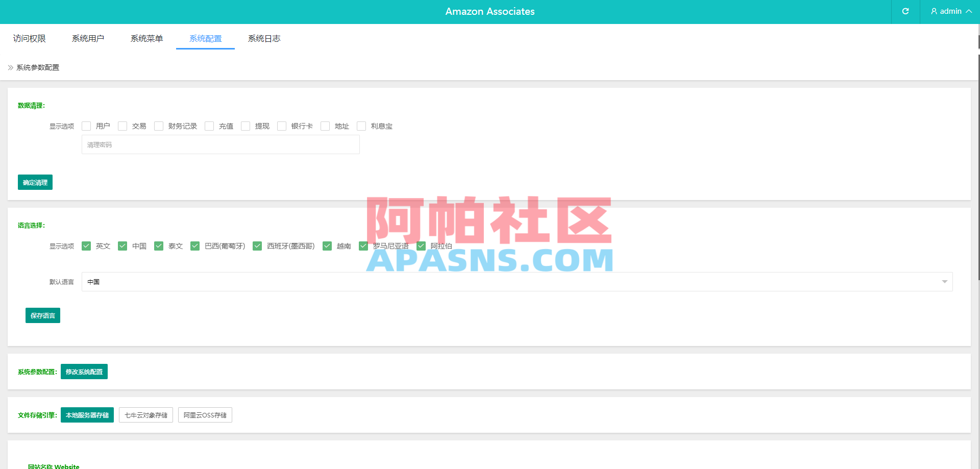Click the refresh icon in the top bar
Viewport: 980px width, 469px height.
pyautogui.click(x=905, y=11)
